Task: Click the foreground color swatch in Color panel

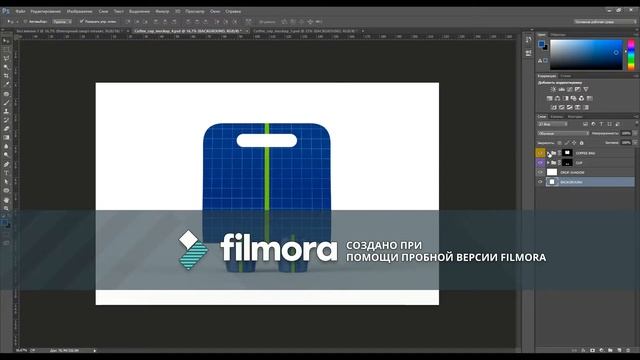Action: coord(541,44)
